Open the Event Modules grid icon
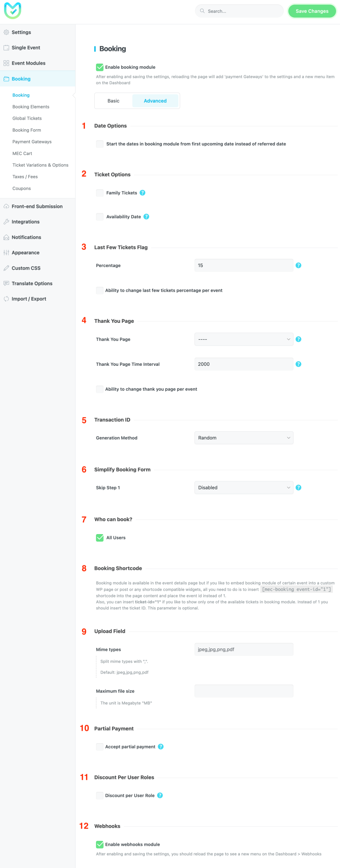 click(x=6, y=63)
